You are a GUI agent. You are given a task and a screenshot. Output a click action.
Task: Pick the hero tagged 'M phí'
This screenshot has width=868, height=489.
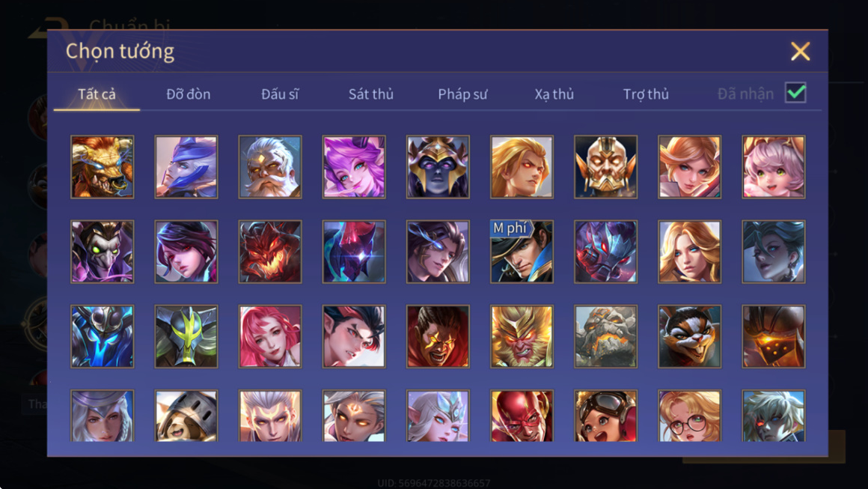click(x=522, y=252)
